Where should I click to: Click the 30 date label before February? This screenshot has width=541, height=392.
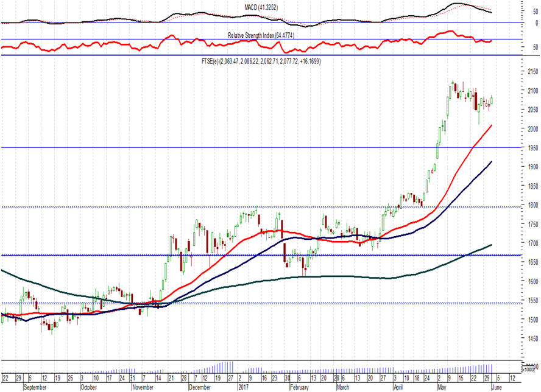pyautogui.click(x=287, y=378)
